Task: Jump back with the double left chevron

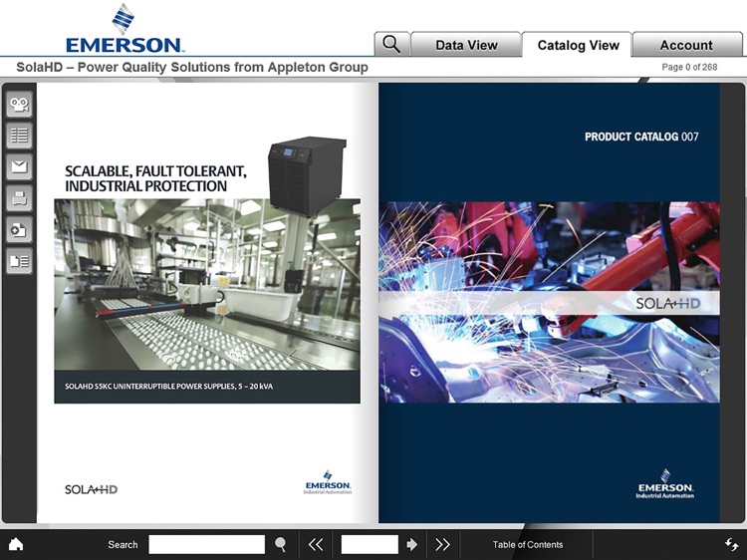Action: tap(316, 544)
